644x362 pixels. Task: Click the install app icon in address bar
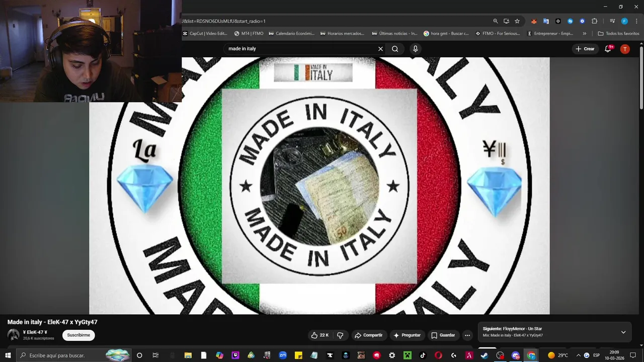506,21
